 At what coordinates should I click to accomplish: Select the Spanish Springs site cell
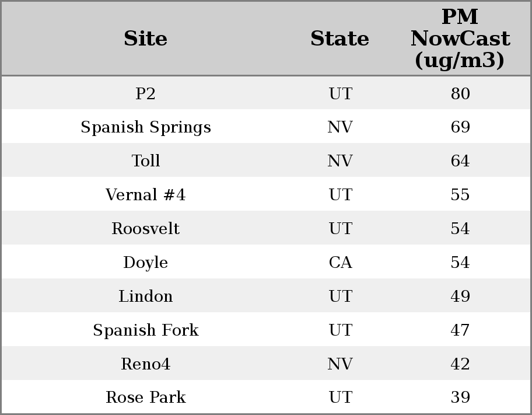(x=145, y=127)
